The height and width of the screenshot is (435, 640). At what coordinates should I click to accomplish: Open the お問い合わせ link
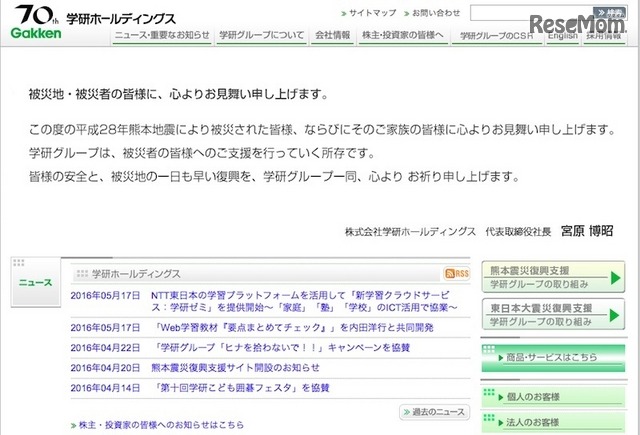[432, 13]
